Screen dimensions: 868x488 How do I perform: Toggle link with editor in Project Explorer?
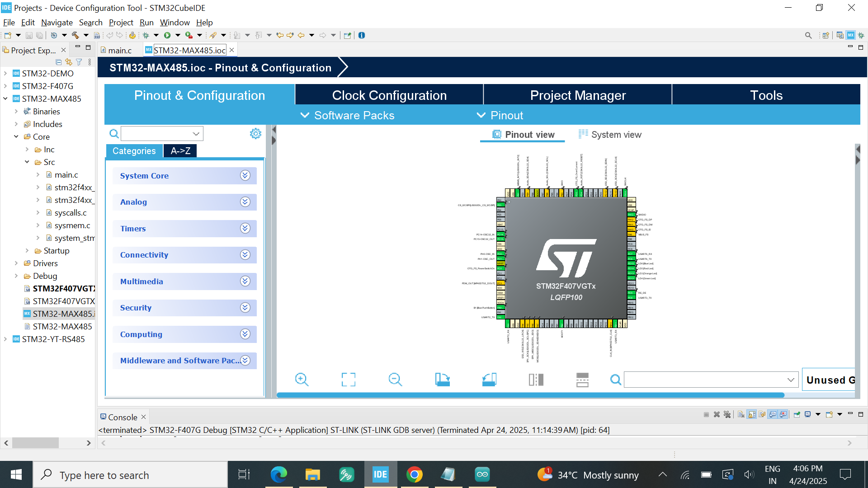(69, 62)
